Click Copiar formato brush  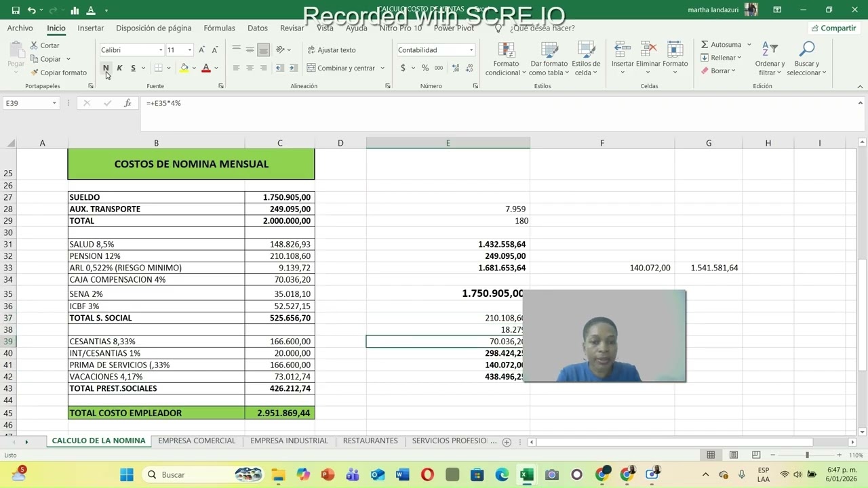(x=58, y=73)
